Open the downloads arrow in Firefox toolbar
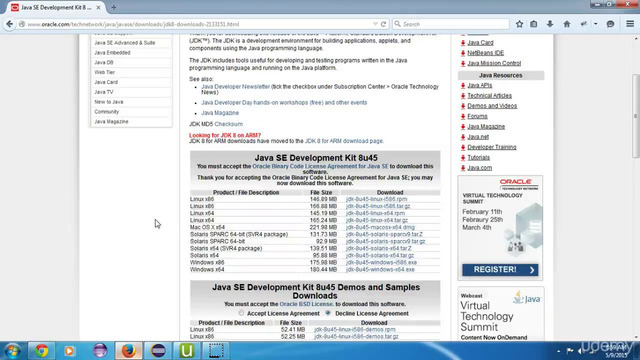 [550, 24]
